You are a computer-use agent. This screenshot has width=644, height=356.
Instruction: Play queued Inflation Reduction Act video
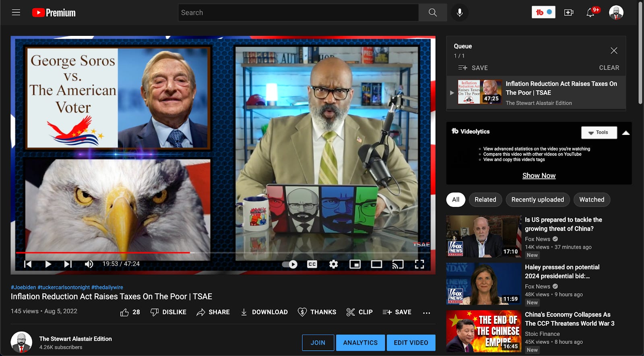tap(536, 93)
